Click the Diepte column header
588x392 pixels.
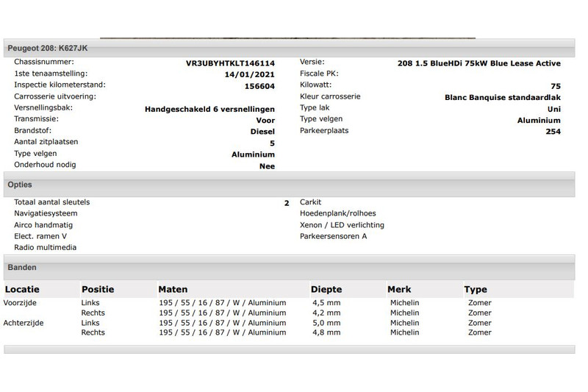tap(326, 290)
